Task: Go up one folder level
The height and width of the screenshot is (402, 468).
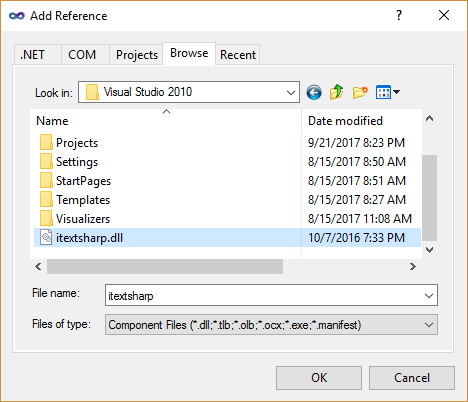Action: click(x=336, y=92)
